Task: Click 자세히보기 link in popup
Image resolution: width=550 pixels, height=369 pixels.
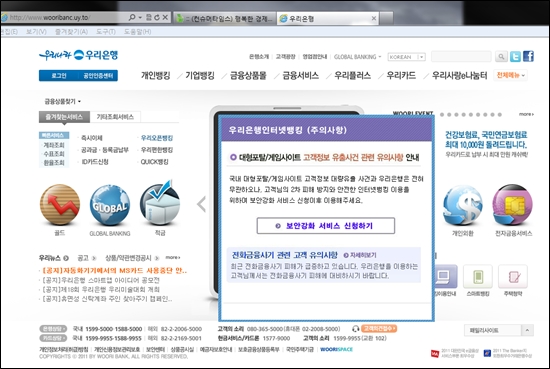Action: point(360,255)
